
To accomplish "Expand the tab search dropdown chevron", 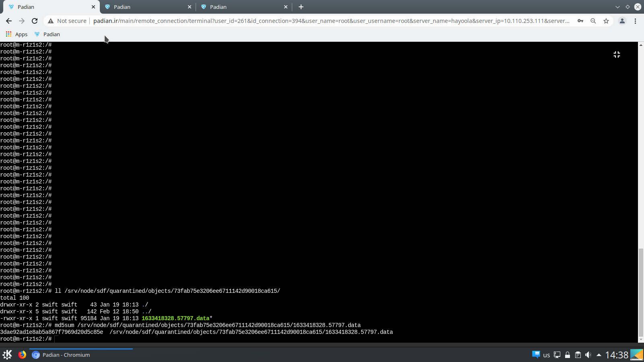I will pyautogui.click(x=617, y=7).
